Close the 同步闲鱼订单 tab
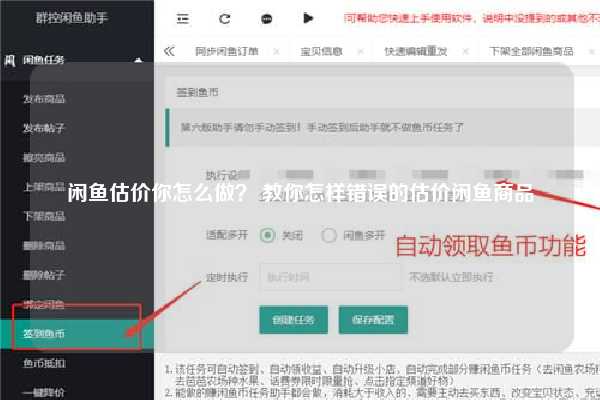The width and height of the screenshot is (600, 400). pyautogui.click(x=277, y=51)
